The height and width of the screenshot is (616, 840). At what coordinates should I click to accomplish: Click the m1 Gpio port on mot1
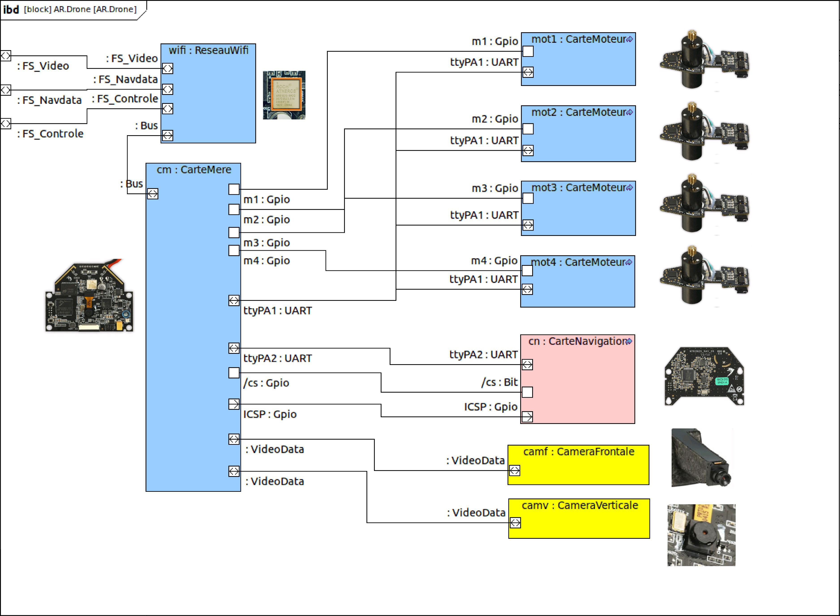[528, 51]
